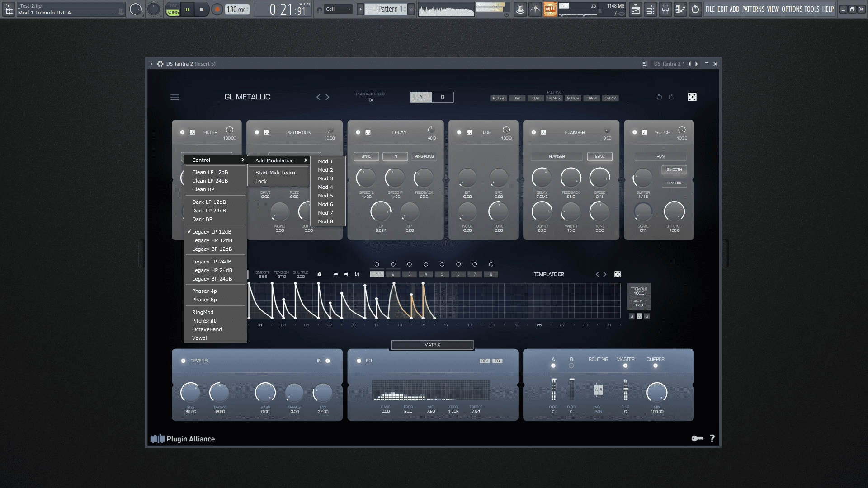Toggle the Glitch module power
The image size is (868, 488).
635,132
